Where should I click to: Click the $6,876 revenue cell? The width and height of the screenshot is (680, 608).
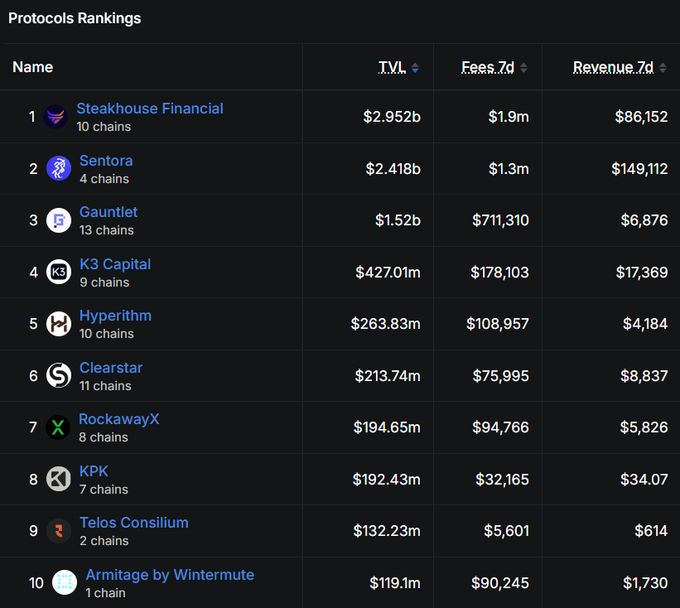pos(644,220)
